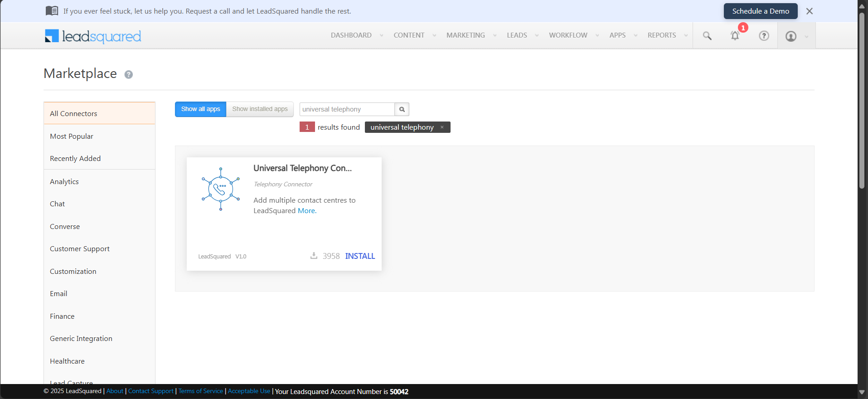The image size is (868, 399).
Task: Click the Universal Telephony Connector app icon
Action: coord(221,189)
